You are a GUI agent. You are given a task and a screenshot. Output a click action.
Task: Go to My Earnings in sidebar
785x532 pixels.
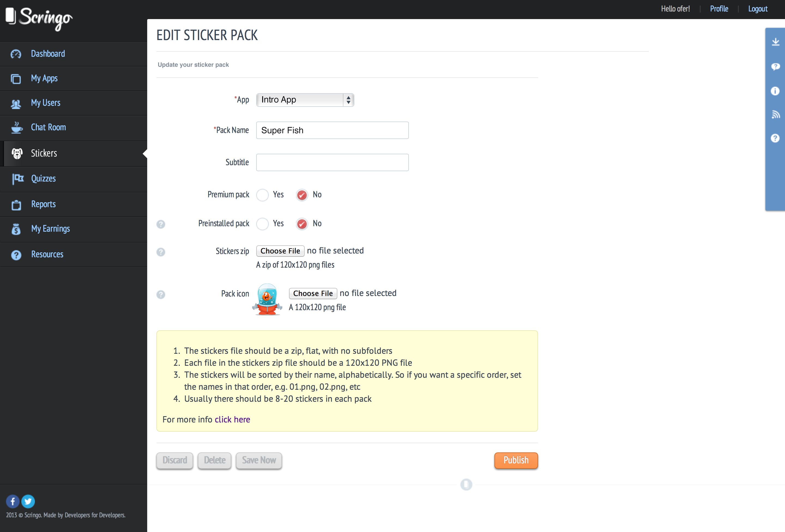tap(50, 229)
